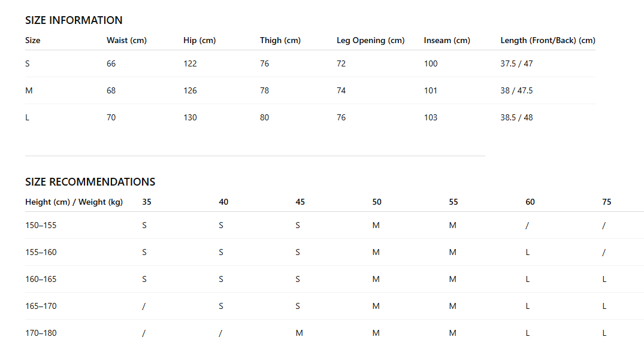644x355 pixels.
Task: Click the SIZE INFORMATION heading
Action: [74, 20]
